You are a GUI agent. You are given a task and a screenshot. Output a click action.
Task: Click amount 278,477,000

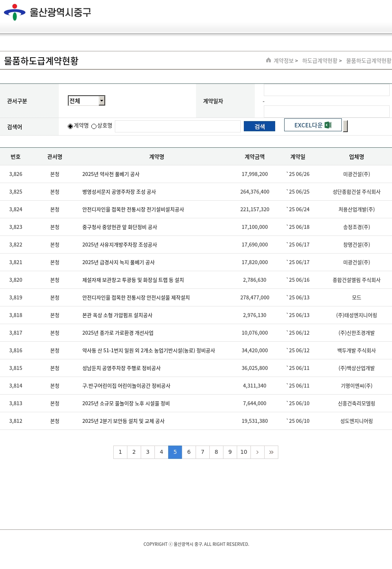(x=255, y=298)
